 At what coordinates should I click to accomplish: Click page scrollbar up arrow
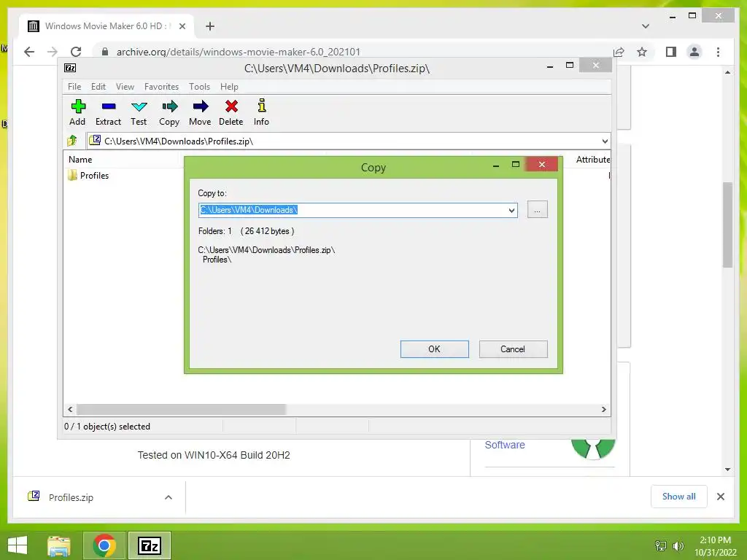[727, 72]
